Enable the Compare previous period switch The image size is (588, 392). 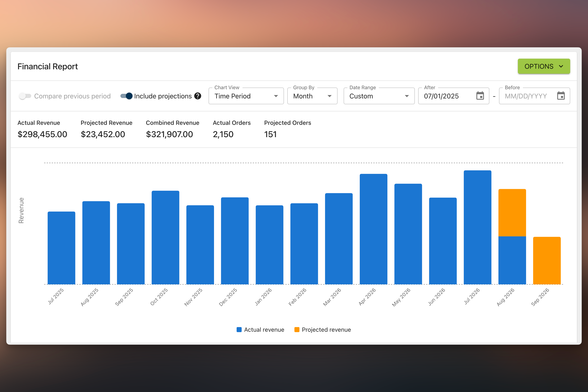[x=25, y=96]
